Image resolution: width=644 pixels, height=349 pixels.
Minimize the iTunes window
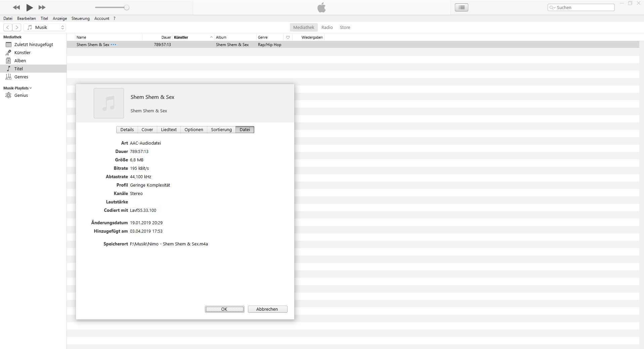point(621,3)
